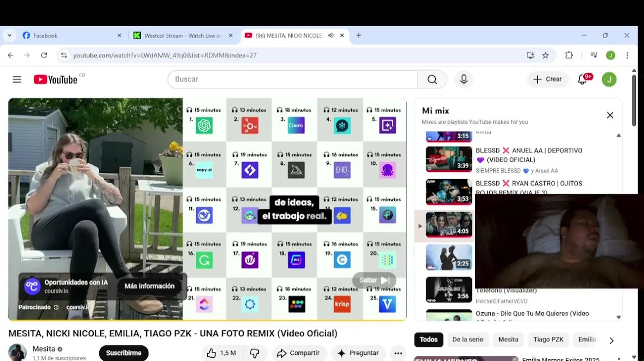This screenshot has height=361, width=644.
Task: Open the account avatar menu on YouTube
Action: pyautogui.click(x=609, y=79)
